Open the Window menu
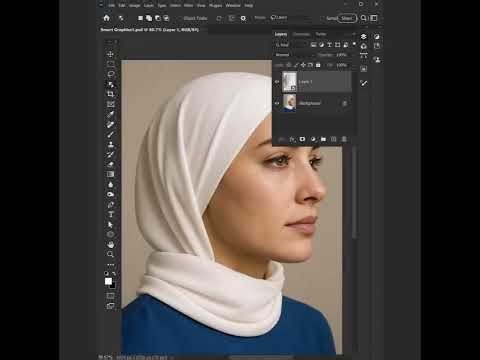Viewport: 480px width, 360px height. [x=233, y=5]
